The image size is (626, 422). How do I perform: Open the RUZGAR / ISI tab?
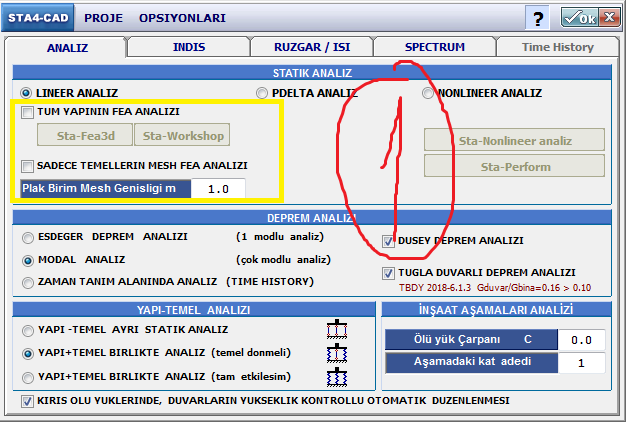pyautogui.click(x=311, y=47)
